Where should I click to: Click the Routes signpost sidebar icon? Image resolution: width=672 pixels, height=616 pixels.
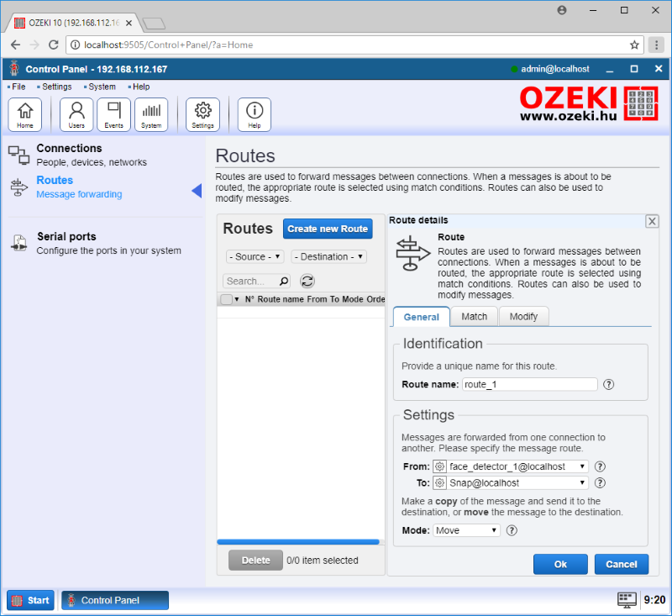pyautogui.click(x=18, y=187)
